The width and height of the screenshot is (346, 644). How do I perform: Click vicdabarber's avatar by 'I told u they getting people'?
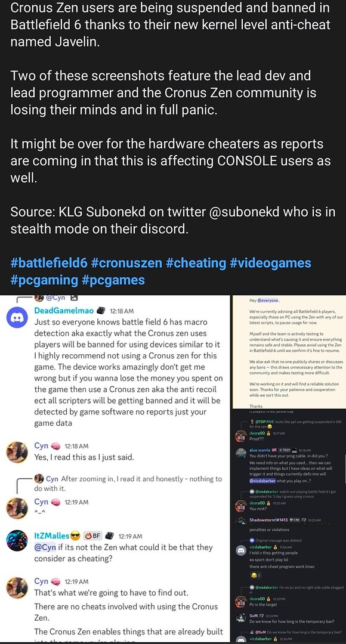pos(241,550)
